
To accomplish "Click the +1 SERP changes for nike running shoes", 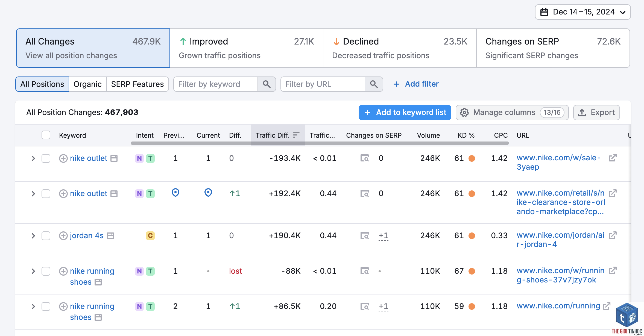I will pyautogui.click(x=384, y=306).
